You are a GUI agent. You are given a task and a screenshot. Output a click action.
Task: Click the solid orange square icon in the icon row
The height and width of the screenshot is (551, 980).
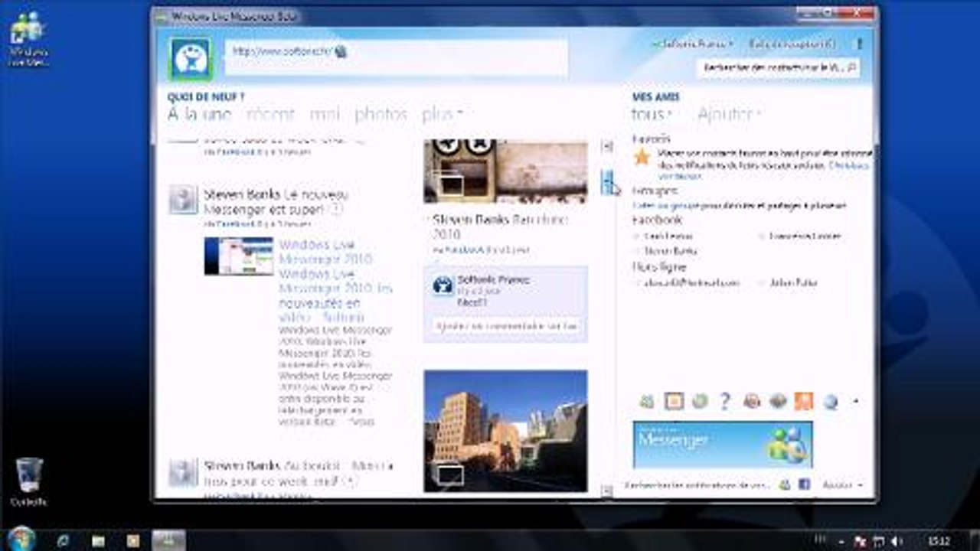[x=804, y=401]
